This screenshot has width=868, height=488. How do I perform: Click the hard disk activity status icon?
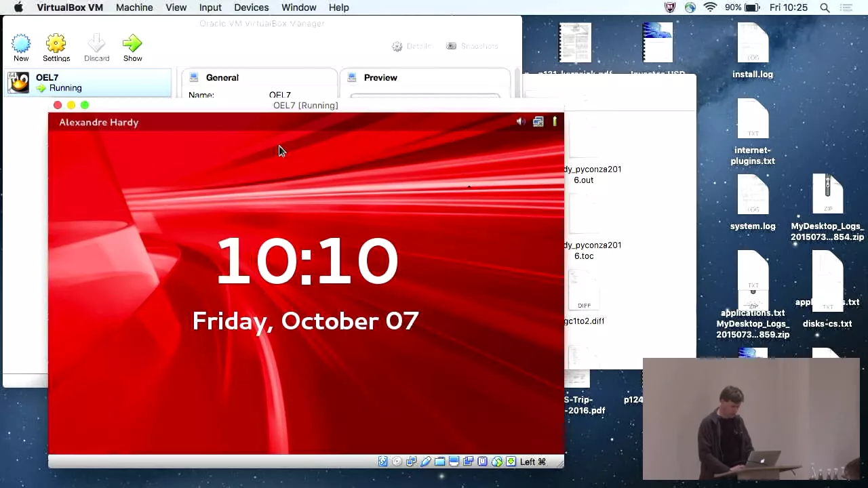382,462
